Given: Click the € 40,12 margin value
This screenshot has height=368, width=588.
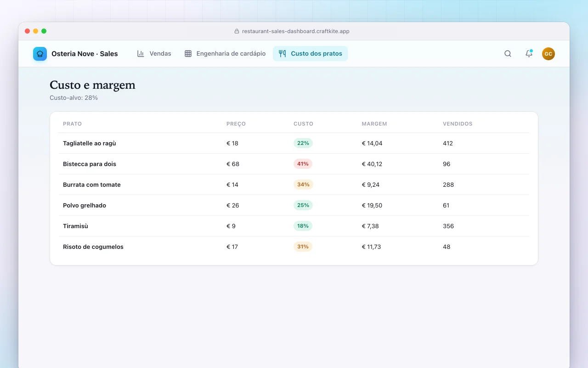Looking at the screenshot, I should [372, 164].
